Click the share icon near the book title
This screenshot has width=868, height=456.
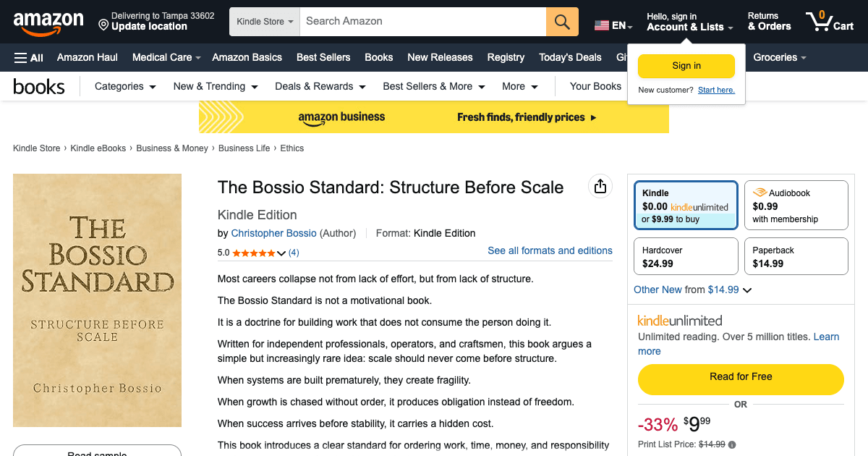click(600, 186)
